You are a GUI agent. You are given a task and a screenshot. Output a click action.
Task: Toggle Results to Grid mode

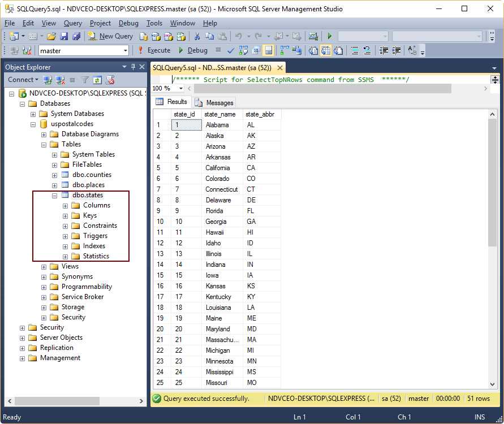click(x=326, y=50)
